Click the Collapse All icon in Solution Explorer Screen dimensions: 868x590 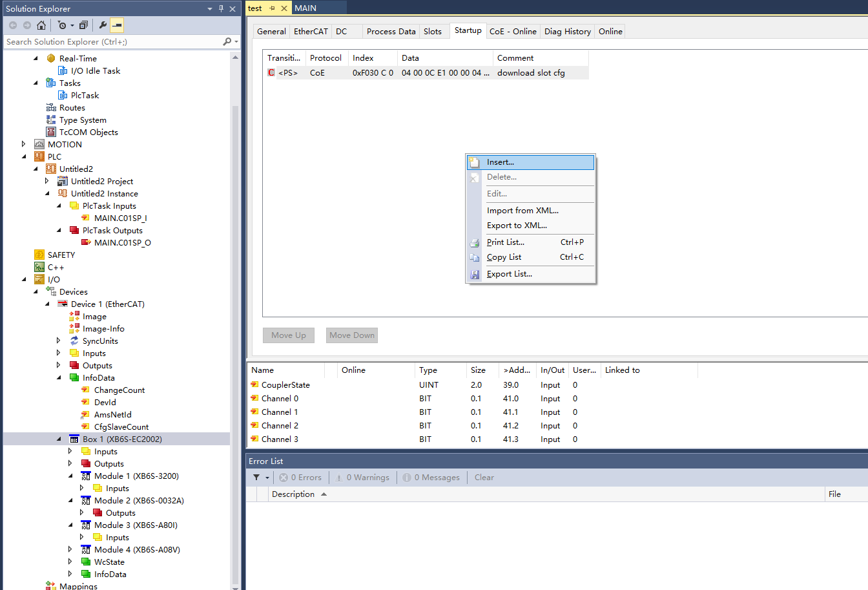point(83,25)
